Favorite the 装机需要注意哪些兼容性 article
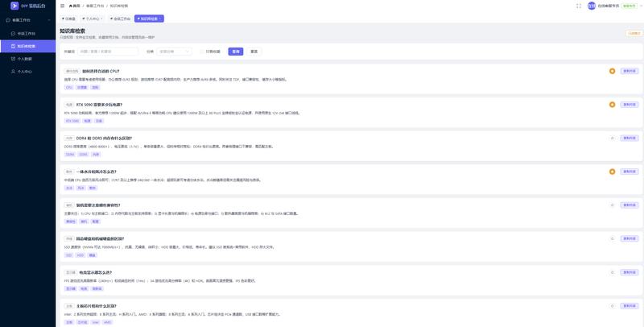 612,205
